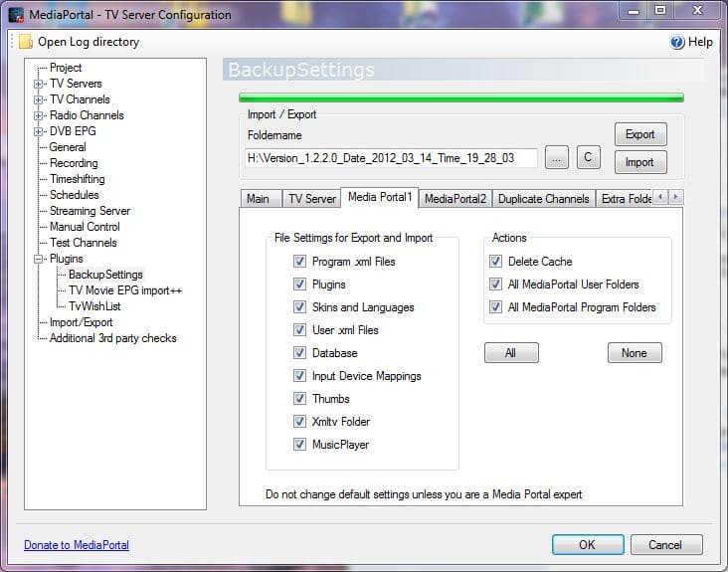Select the TV Channels tree label

point(80,99)
